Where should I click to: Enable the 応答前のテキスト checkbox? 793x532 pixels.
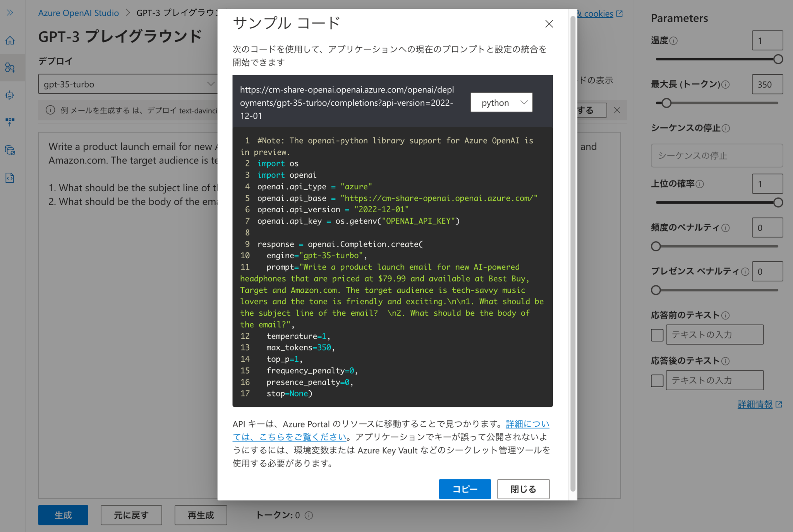pos(657,335)
